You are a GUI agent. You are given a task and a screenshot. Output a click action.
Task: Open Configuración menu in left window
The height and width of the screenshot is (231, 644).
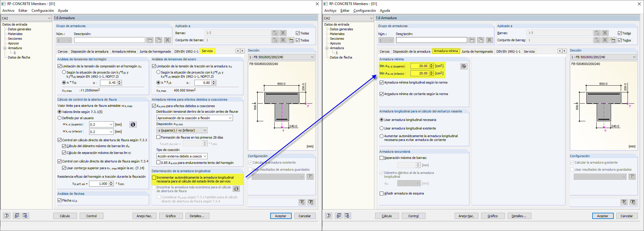(x=43, y=11)
